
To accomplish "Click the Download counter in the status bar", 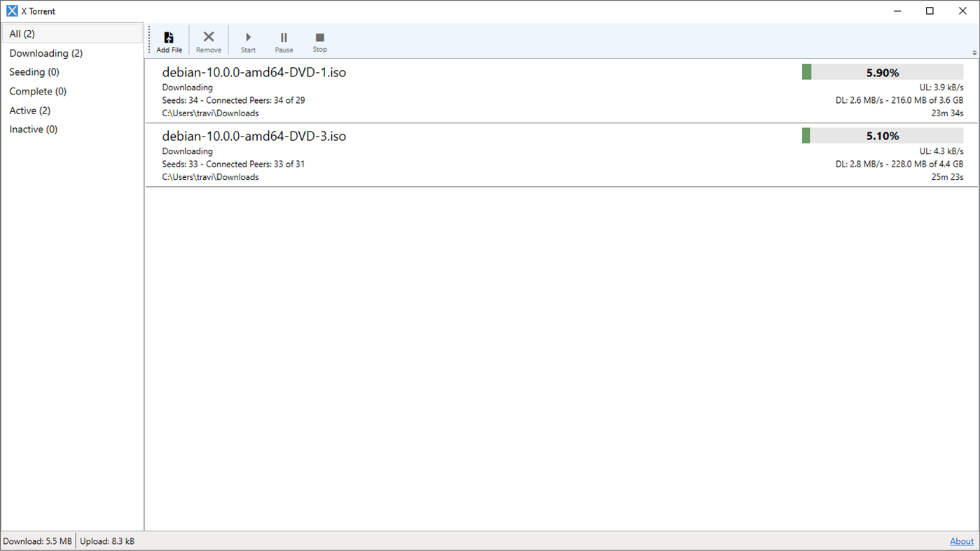I will click(38, 540).
